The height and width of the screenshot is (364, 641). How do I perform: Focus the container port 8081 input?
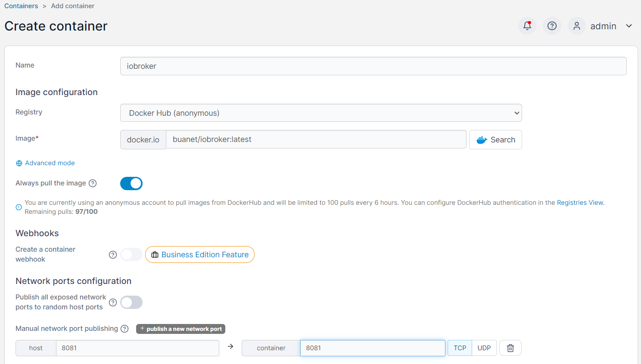pos(373,348)
